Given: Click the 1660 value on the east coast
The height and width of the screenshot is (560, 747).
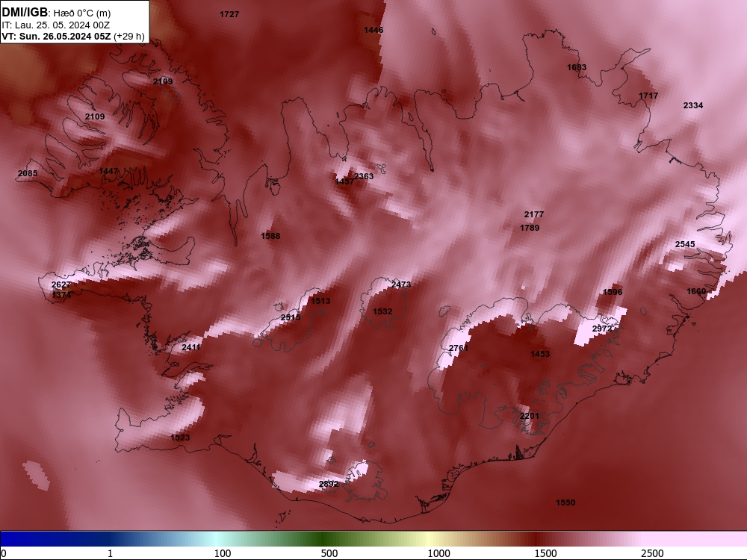Looking at the screenshot, I should (x=696, y=291).
